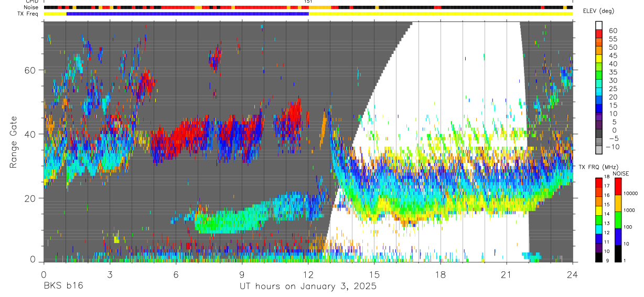Click the 'BKS b16' radar beam label
Screen dimensions: 644x297
click(63, 286)
